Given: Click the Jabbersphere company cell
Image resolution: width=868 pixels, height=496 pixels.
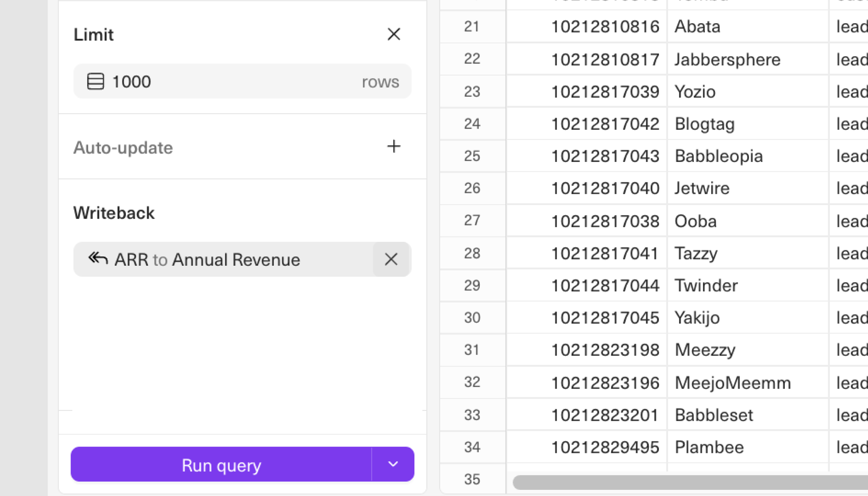Looking at the screenshot, I should click(x=727, y=60).
